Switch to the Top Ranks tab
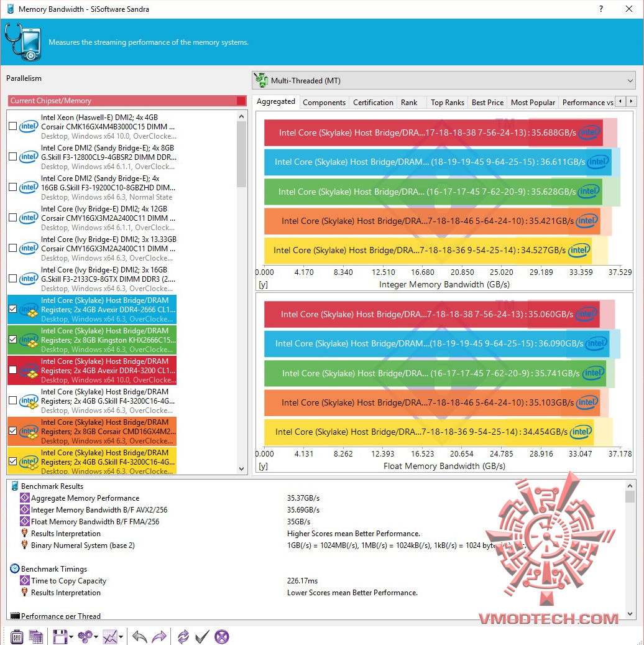644x645 pixels. point(448,103)
